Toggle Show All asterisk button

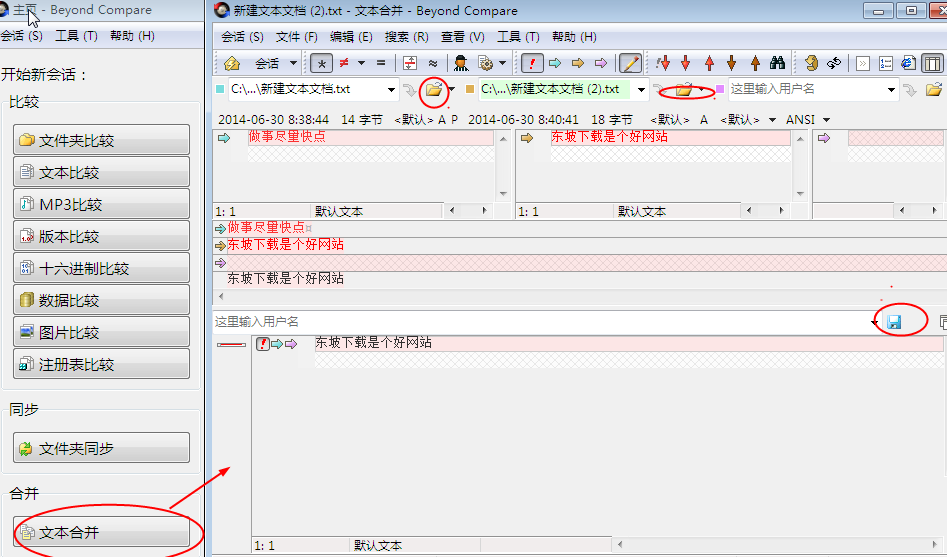point(322,63)
